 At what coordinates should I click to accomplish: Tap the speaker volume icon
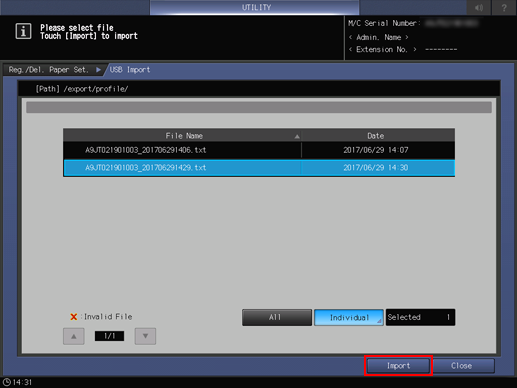(479, 7)
